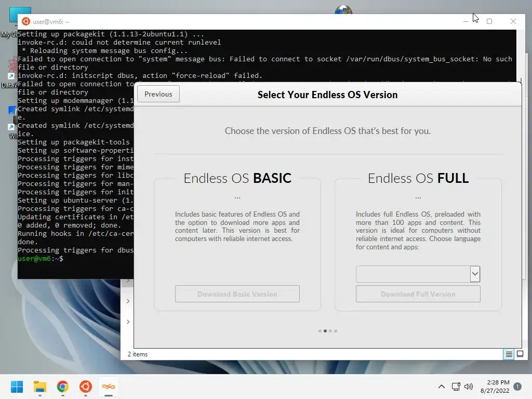The height and width of the screenshot is (399, 532).
Task: Open the volume tray icon
Action: pyautogui.click(x=469, y=387)
